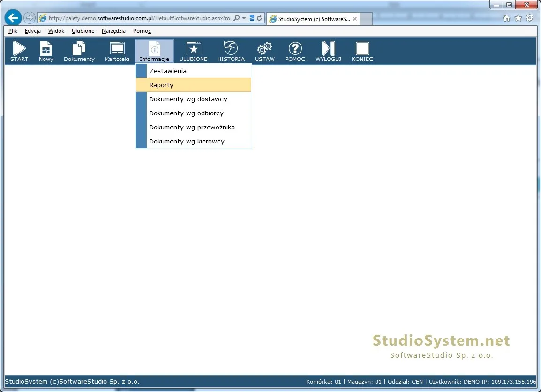Open browser Home icon
Image resolution: width=541 pixels, height=392 pixels.
coord(506,18)
